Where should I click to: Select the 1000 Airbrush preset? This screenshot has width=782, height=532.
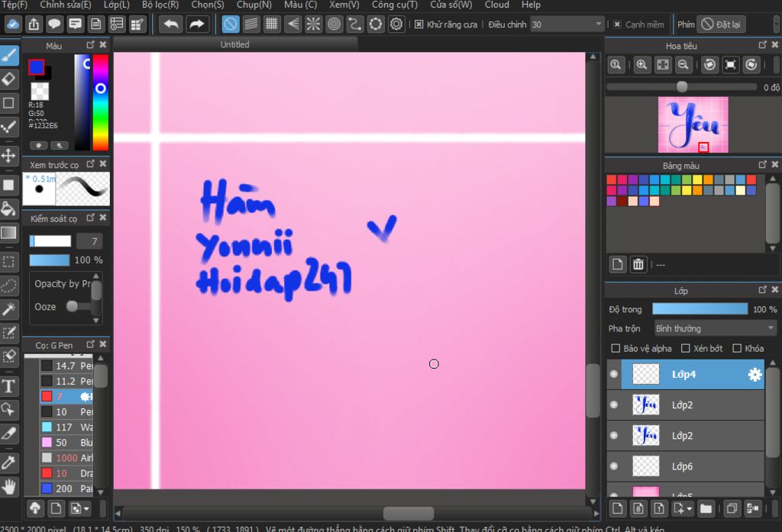(x=66, y=458)
